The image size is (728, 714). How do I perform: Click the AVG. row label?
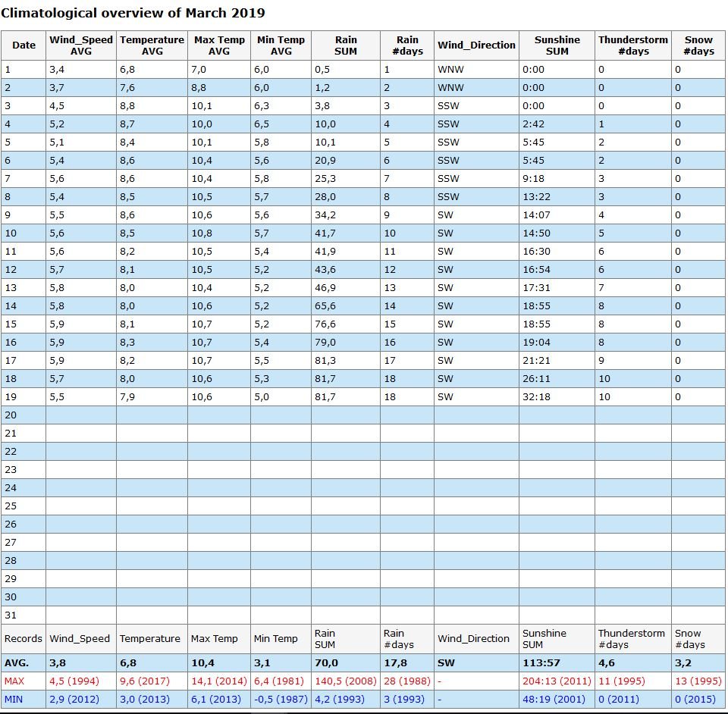tap(17, 663)
